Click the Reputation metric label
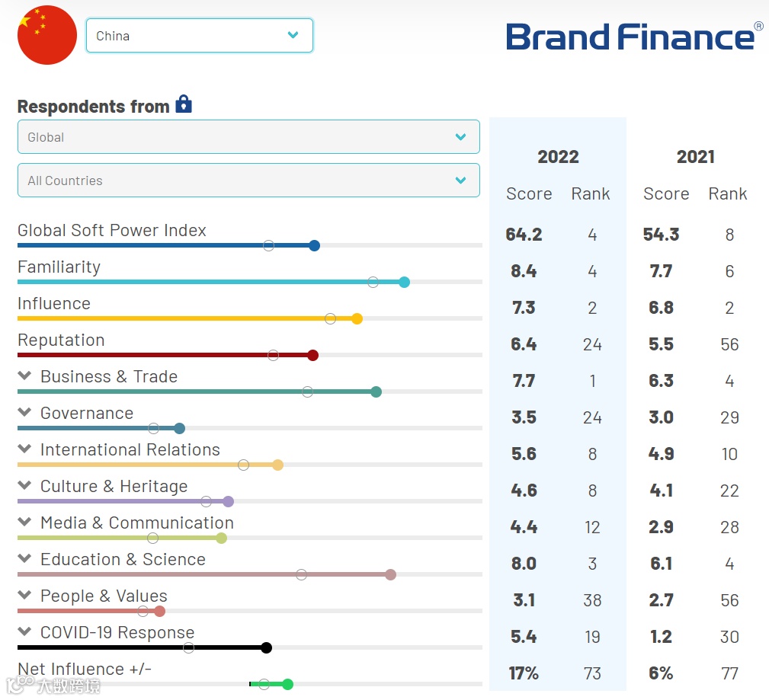 tap(61, 340)
